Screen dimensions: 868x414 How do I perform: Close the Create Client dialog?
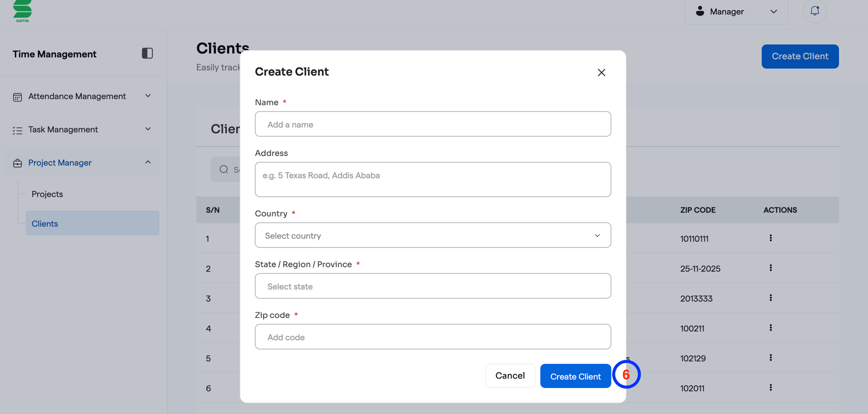click(601, 72)
